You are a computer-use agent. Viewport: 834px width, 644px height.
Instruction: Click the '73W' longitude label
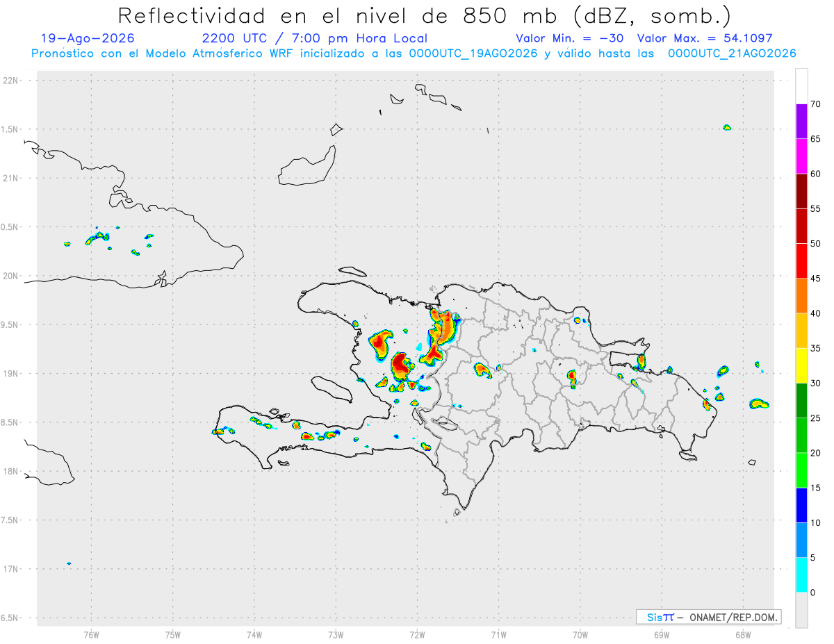pyautogui.click(x=336, y=634)
